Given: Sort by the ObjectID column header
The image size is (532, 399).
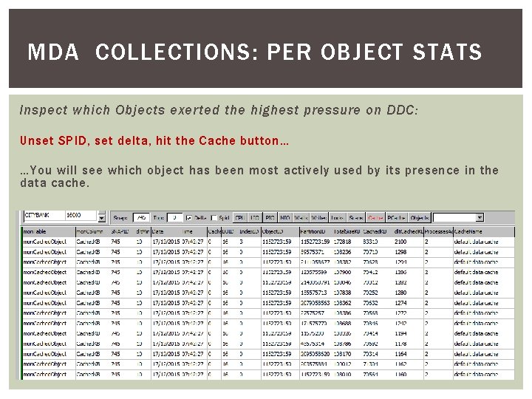Looking at the screenshot, I should 280,232.
